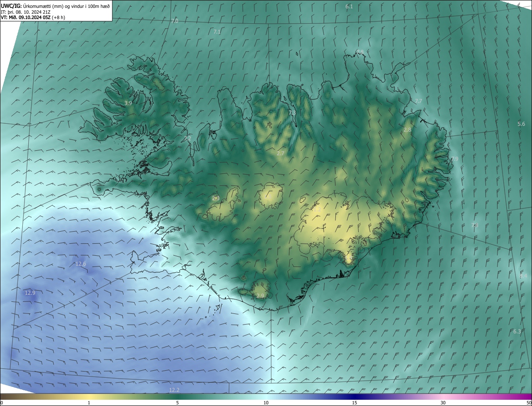Click the legend tick label 1
Screen dimensions: 532x406
(x=89, y=403)
